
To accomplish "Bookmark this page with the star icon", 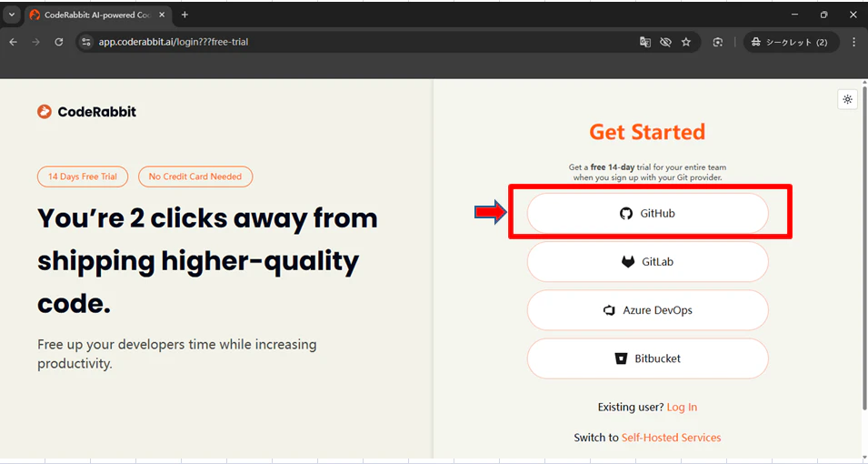I will click(x=686, y=42).
